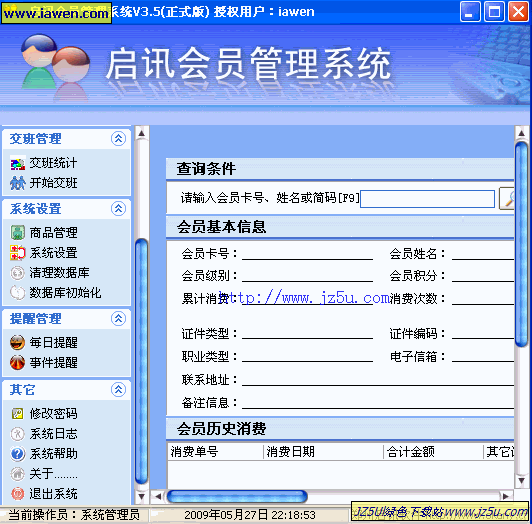Image resolution: width=532 pixels, height=524 pixels.
Task: Focus the member card number search field
Action: pos(427,199)
